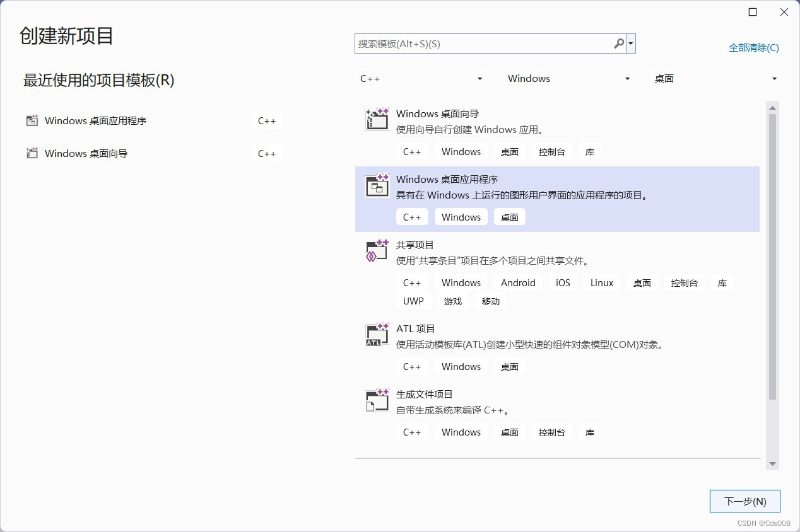Click the Windows 桌面应用程序 template icon
This screenshot has height=532, width=800.
pos(376,184)
